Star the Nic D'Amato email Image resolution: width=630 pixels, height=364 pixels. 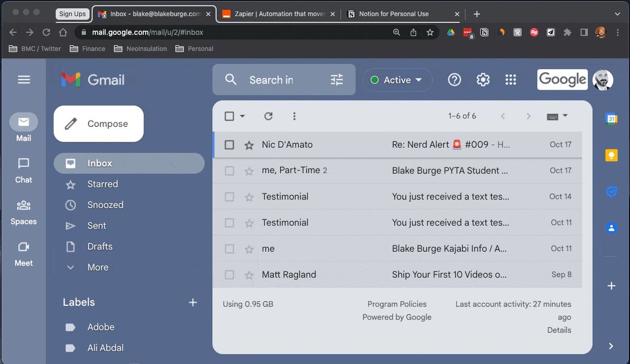(249, 145)
